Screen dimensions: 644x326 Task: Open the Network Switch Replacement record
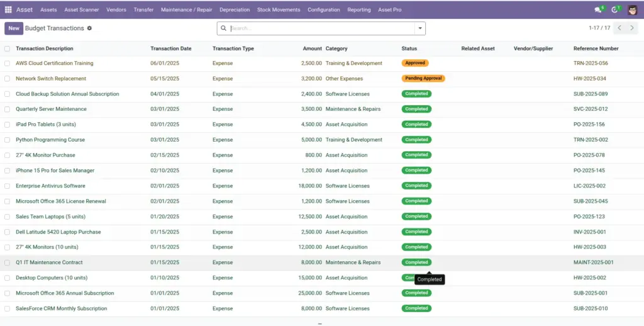tap(51, 79)
